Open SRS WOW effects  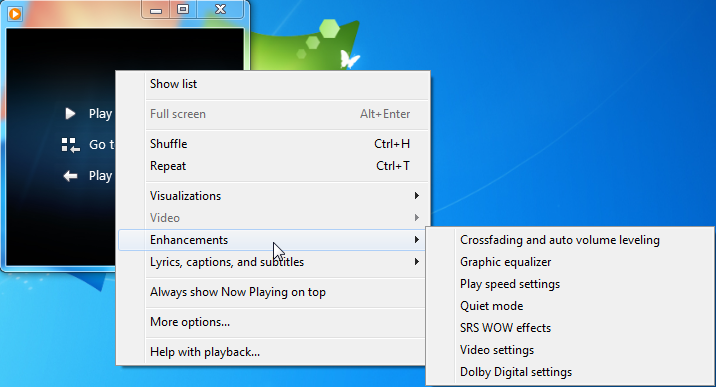[x=570, y=328]
